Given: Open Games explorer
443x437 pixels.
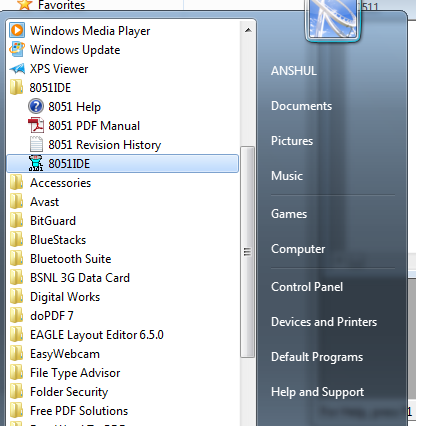Looking at the screenshot, I should tap(289, 214).
